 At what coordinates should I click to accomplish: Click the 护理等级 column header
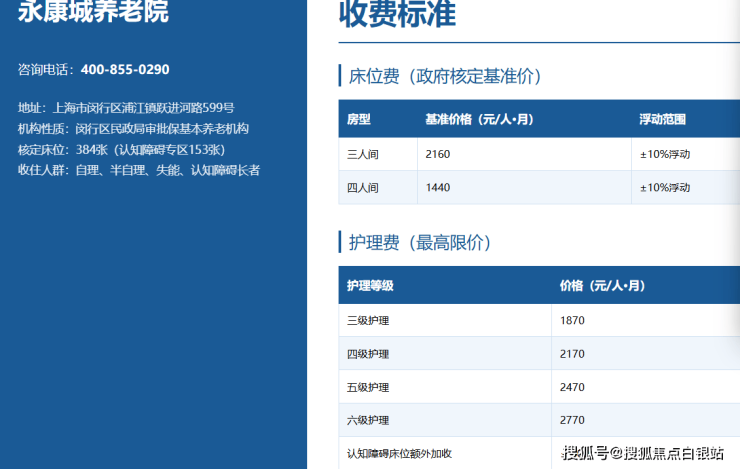point(370,285)
